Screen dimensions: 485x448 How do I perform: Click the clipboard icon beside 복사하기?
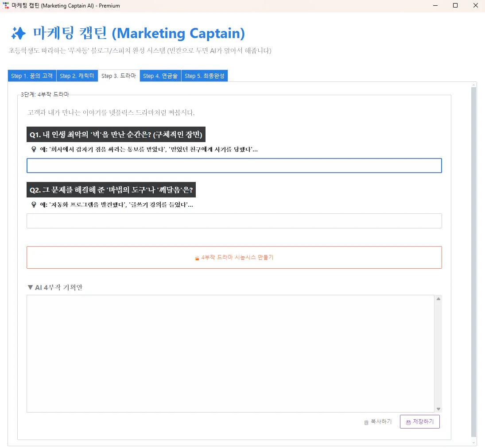coord(366,421)
